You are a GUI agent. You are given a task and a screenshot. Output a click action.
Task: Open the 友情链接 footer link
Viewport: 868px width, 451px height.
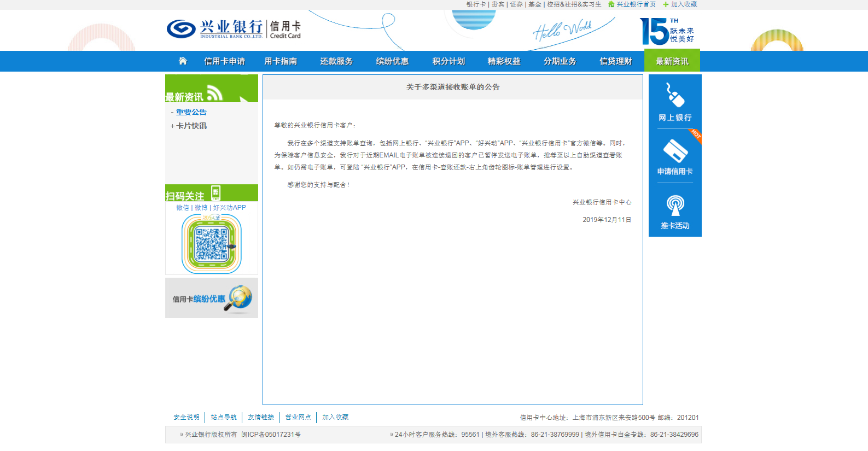(261, 417)
